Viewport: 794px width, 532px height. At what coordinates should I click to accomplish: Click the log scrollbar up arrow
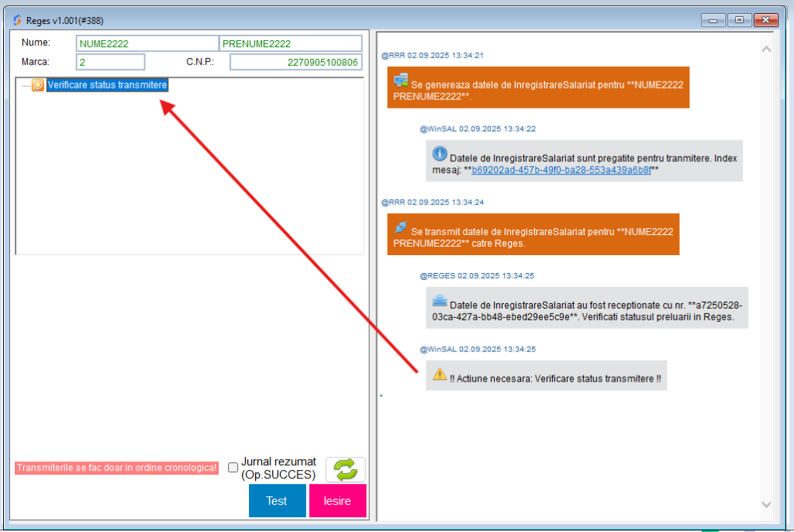(x=766, y=49)
